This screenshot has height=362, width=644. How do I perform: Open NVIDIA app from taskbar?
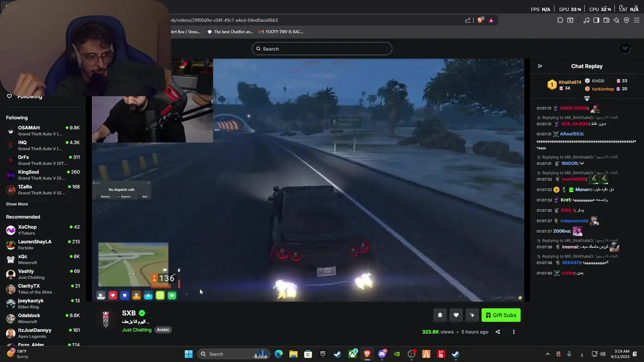(x=397, y=354)
